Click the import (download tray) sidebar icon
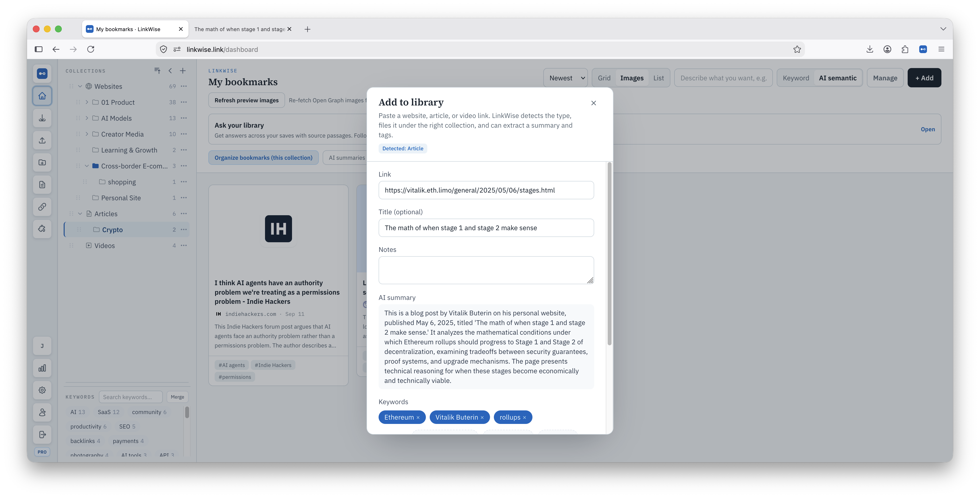Image resolution: width=980 pixels, height=498 pixels. 42,118
